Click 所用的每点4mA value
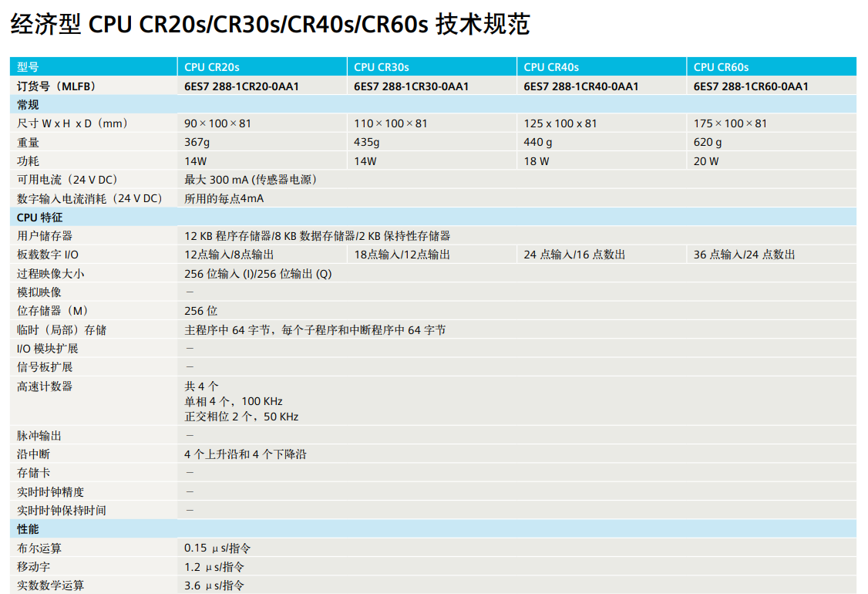Viewport: 868px width, 594px height. tap(224, 198)
